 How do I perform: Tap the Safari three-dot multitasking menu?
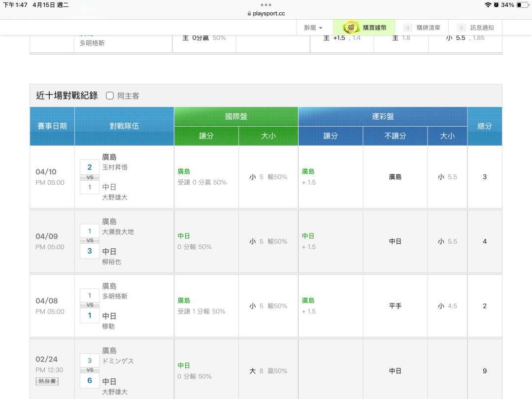[266, 5]
